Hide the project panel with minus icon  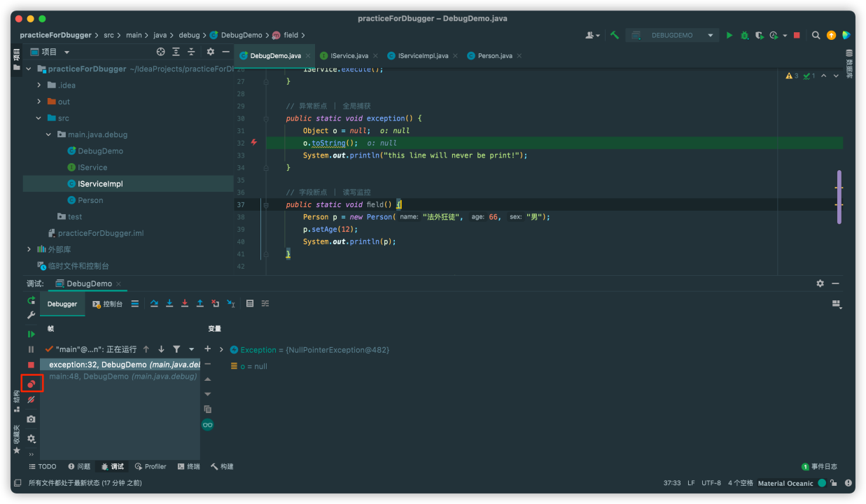[225, 52]
